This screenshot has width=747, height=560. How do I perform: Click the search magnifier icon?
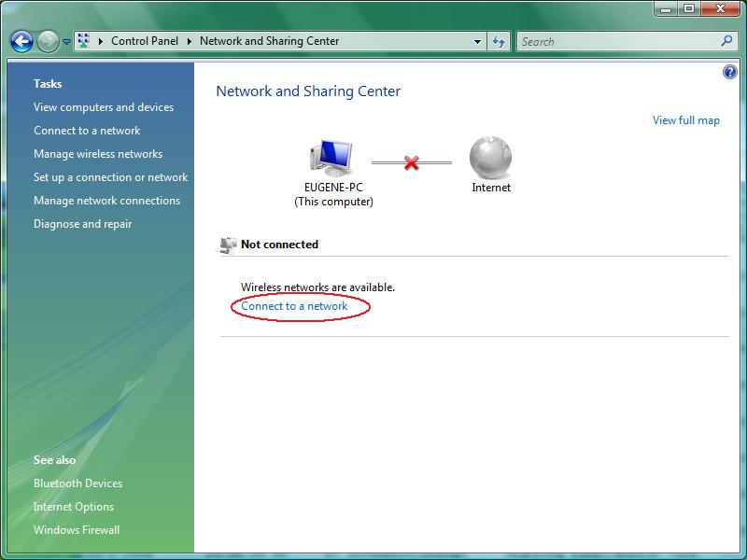[x=726, y=41]
